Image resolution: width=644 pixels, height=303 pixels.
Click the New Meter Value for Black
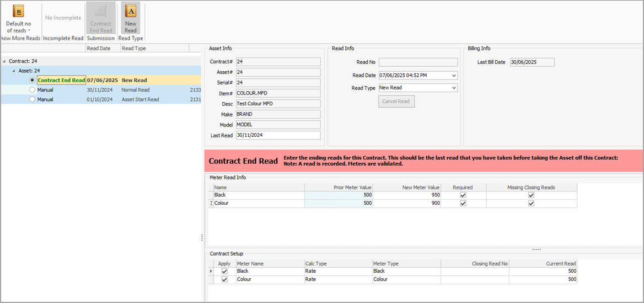tap(407, 195)
